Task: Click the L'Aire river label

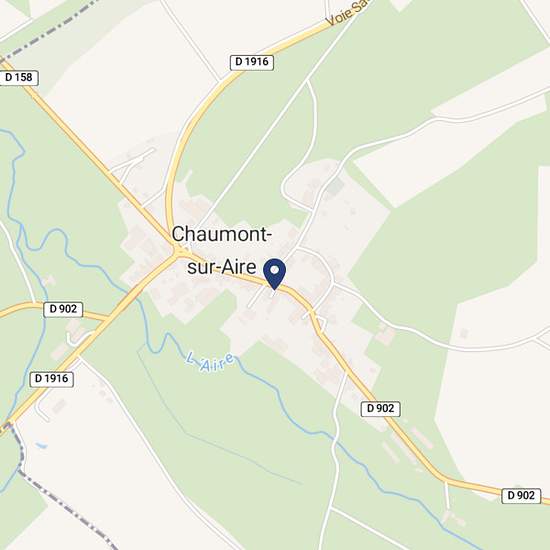Action: (x=210, y=363)
